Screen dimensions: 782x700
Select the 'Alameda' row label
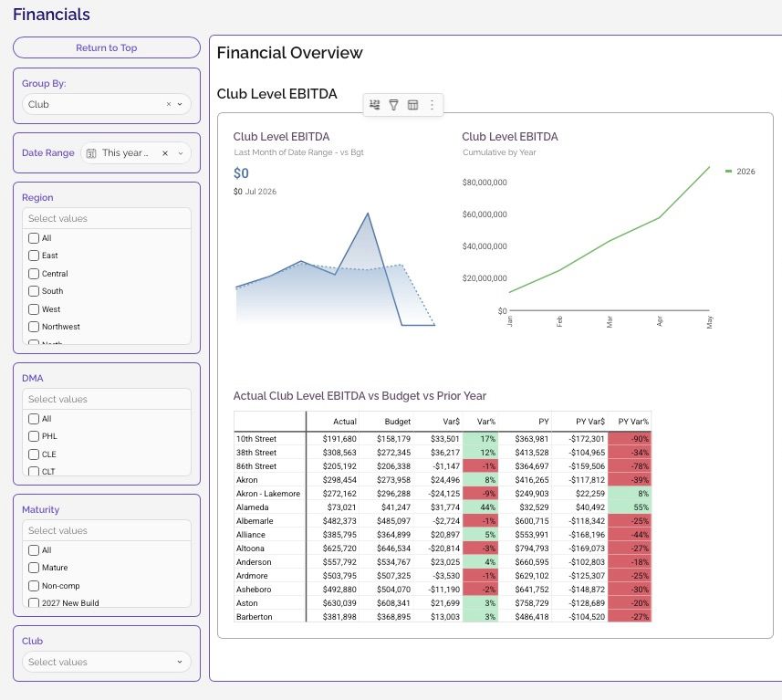tap(252, 507)
